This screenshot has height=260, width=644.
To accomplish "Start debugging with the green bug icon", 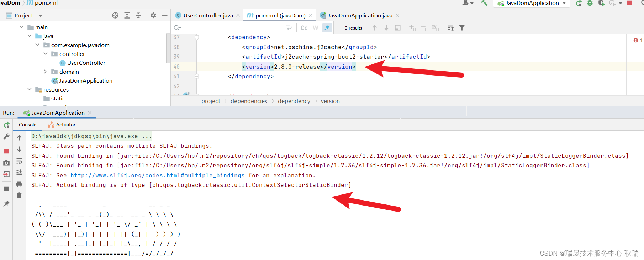I will pyautogui.click(x=590, y=3).
